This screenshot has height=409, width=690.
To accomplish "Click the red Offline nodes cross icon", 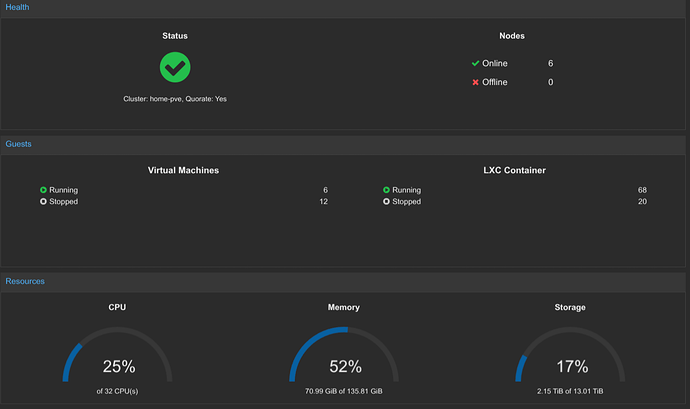I will pos(475,82).
